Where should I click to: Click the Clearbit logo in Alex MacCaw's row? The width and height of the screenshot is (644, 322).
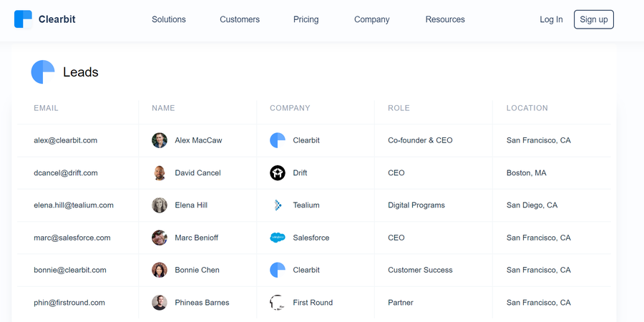[x=278, y=140]
